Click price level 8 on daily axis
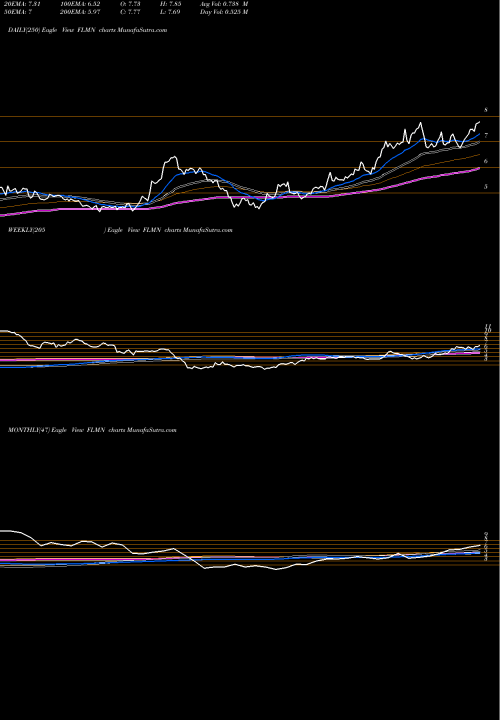Image resolution: width=500 pixels, height=720 pixels. coord(486,110)
